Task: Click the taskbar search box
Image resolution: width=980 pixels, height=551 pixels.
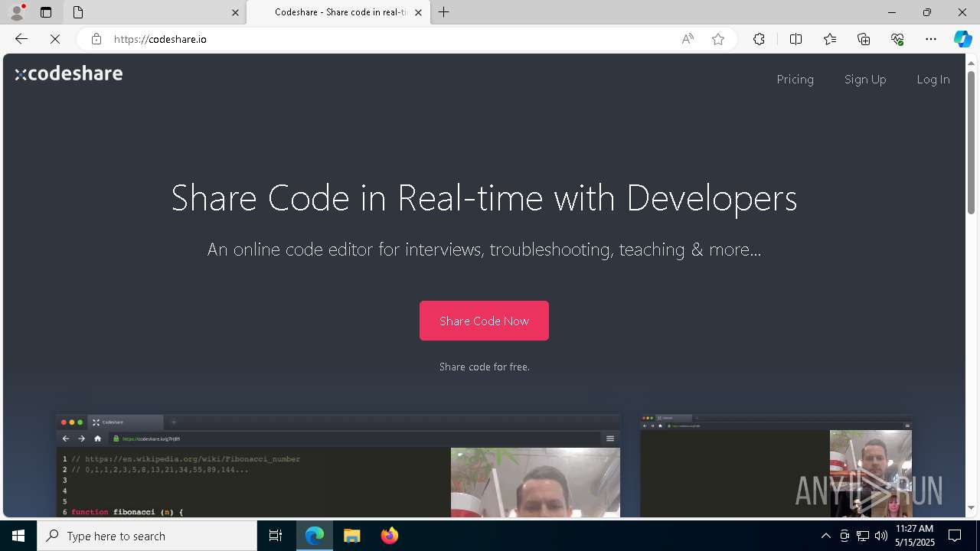Action: click(147, 536)
